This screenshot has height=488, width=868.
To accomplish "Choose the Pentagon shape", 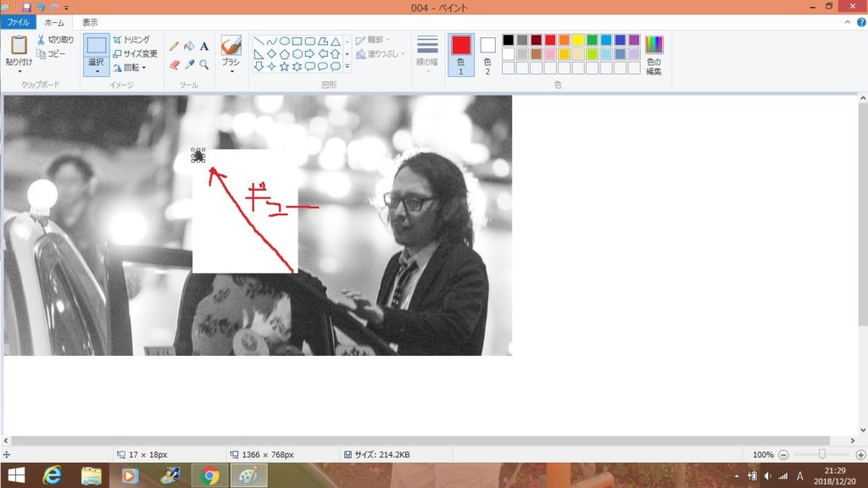I will [284, 54].
